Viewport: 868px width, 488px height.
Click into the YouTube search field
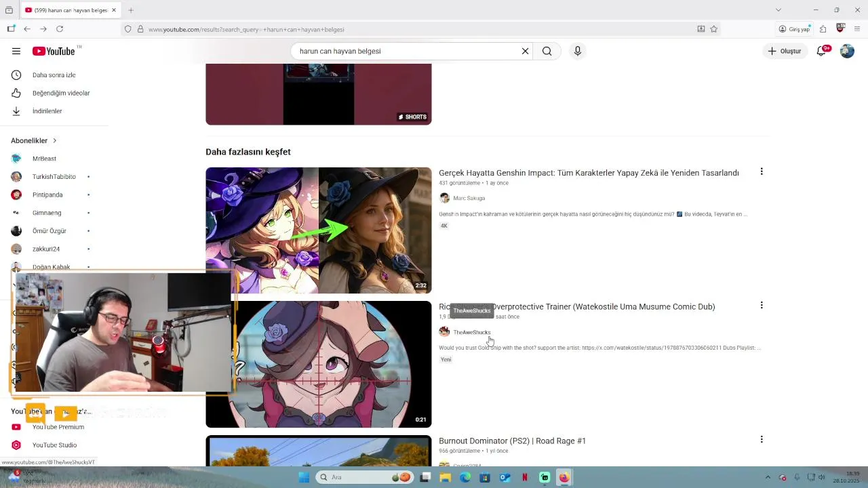click(407, 51)
